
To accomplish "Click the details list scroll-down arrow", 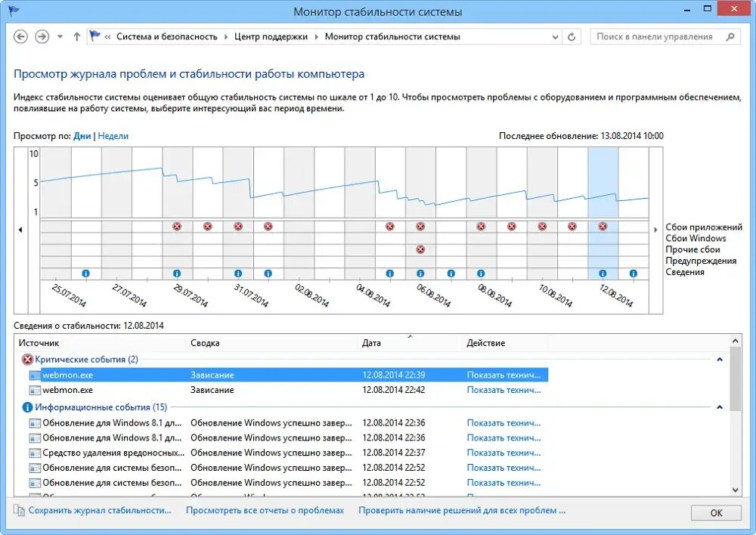I will coord(736,490).
